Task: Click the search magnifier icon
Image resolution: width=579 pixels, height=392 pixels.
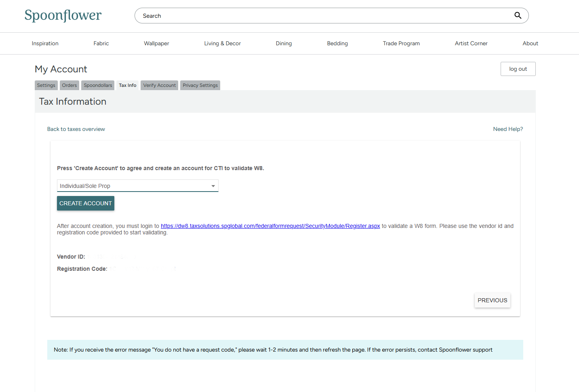Action: 518,16
